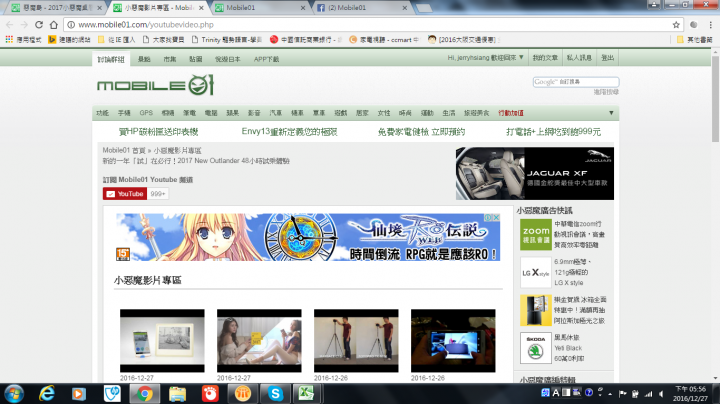
Task: Open the 2016-12-27 video showing a woman sitting
Action: pos(259,341)
